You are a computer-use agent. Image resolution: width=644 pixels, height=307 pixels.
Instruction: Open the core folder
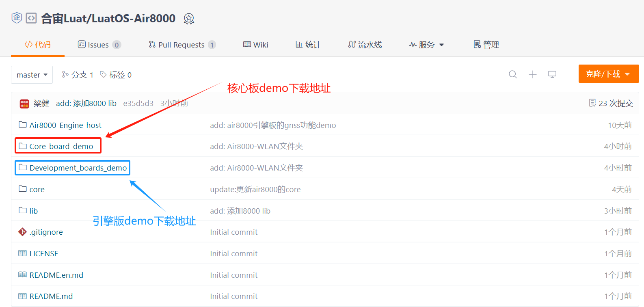point(37,189)
